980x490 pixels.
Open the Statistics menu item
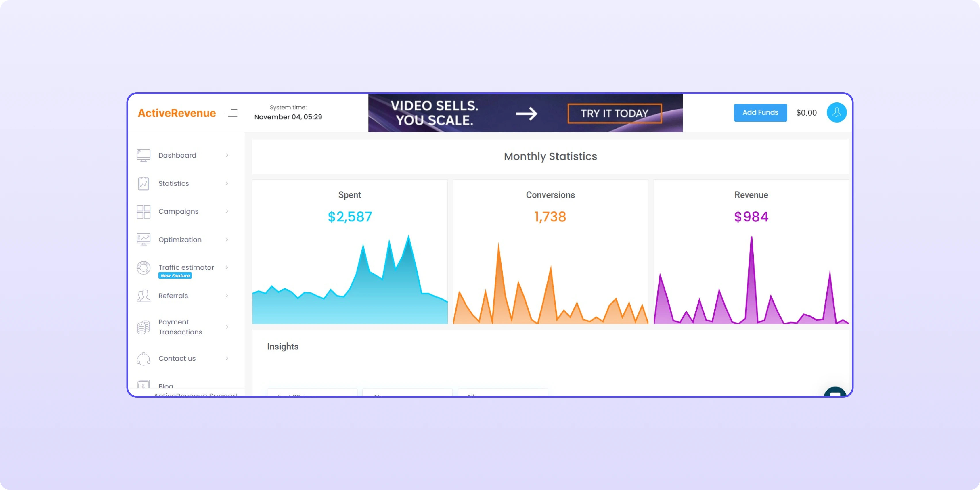(x=173, y=184)
